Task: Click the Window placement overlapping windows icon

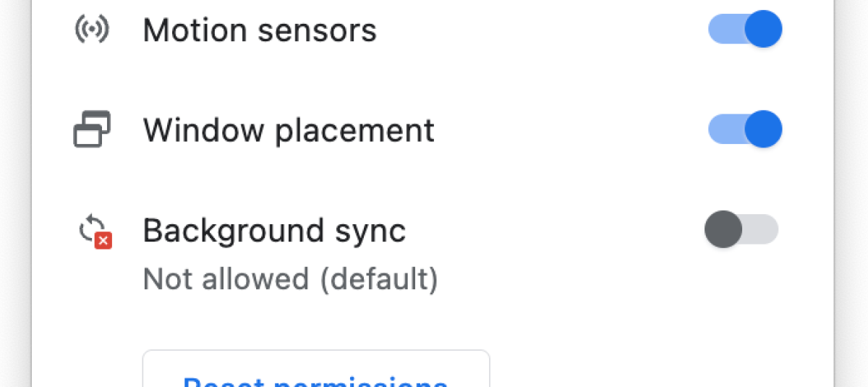Action: pyautogui.click(x=92, y=129)
